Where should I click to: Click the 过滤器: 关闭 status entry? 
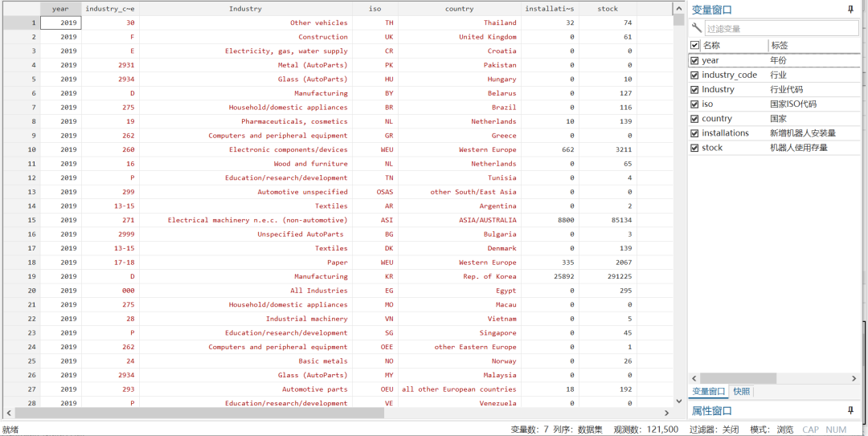click(714, 430)
